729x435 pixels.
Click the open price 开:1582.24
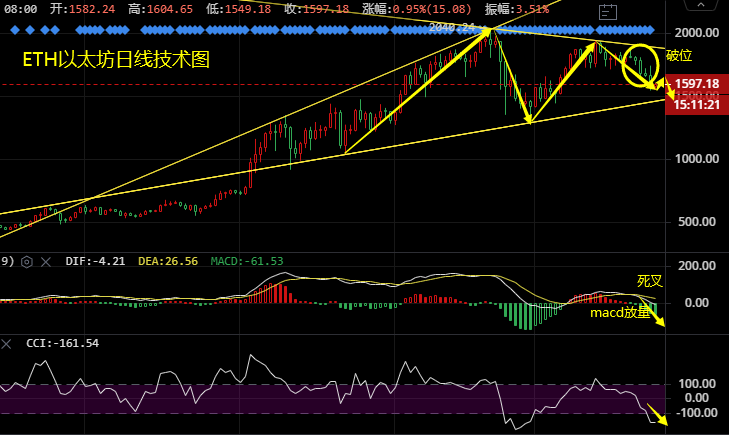pyautogui.click(x=82, y=9)
